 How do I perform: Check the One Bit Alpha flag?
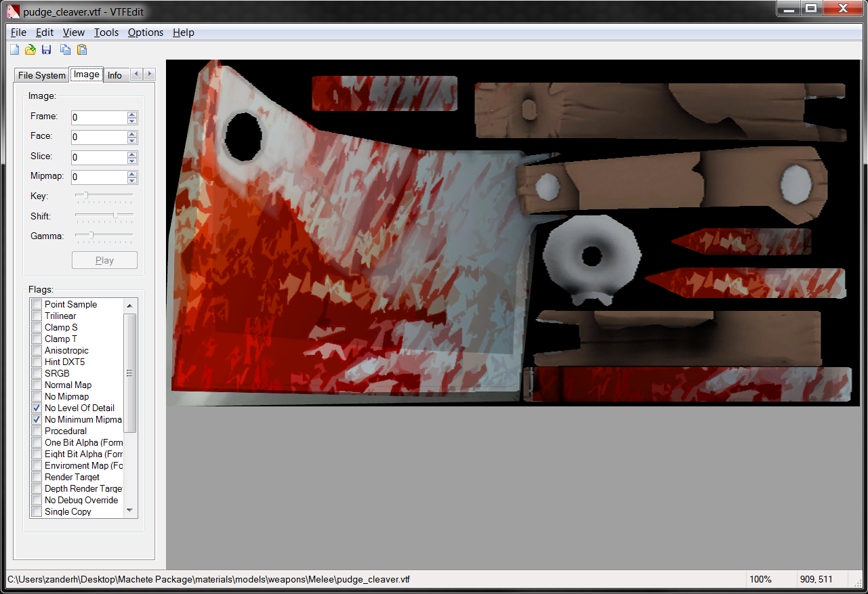37,443
